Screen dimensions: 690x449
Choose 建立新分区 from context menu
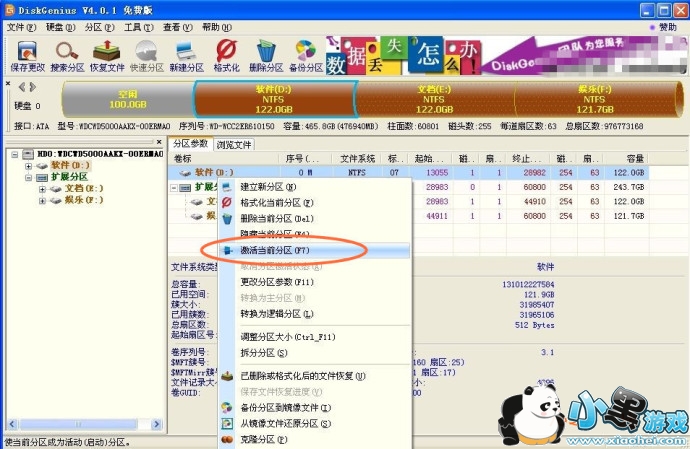(x=315, y=187)
